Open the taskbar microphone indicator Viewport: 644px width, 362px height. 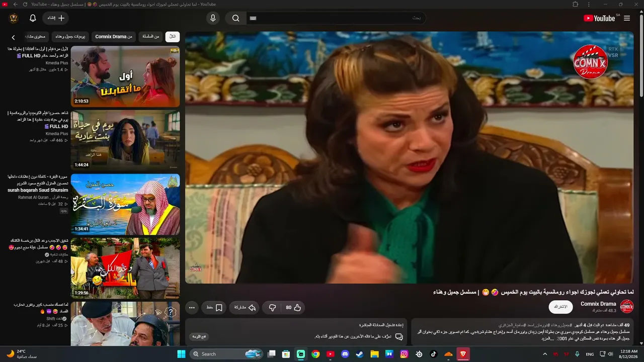point(578,354)
